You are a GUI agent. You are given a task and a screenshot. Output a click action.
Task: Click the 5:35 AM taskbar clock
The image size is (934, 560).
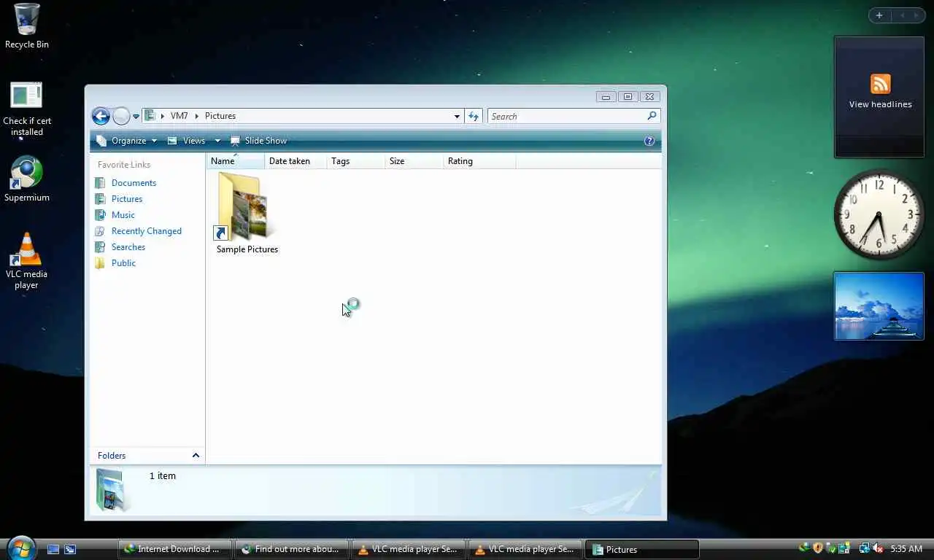pos(906,549)
